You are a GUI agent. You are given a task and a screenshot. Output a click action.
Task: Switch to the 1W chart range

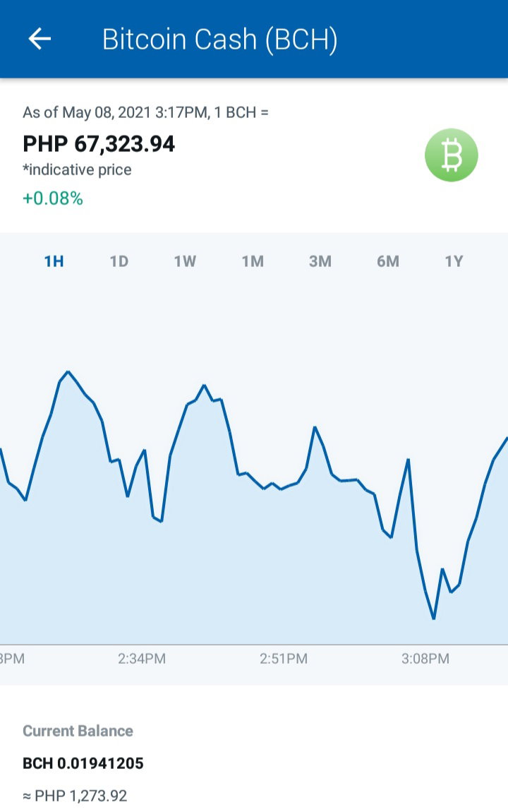coord(185,261)
